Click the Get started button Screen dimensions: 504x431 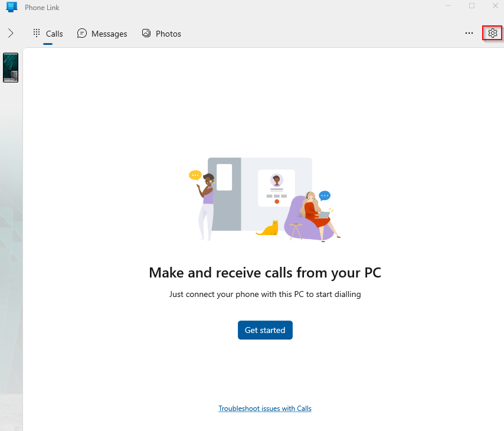(x=265, y=330)
